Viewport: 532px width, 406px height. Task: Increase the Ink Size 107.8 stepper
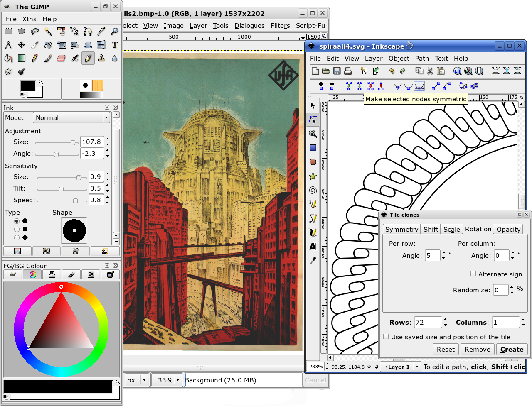[x=107, y=139]
